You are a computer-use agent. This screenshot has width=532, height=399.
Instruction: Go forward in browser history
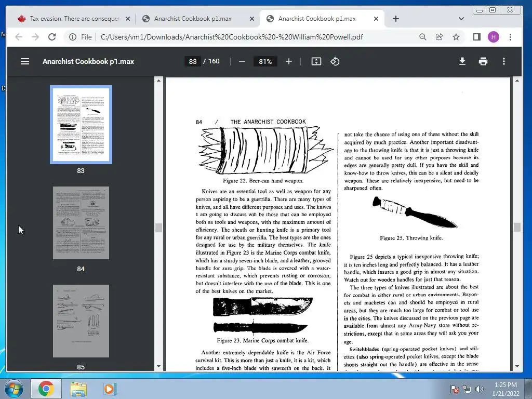tap(35, 37)
